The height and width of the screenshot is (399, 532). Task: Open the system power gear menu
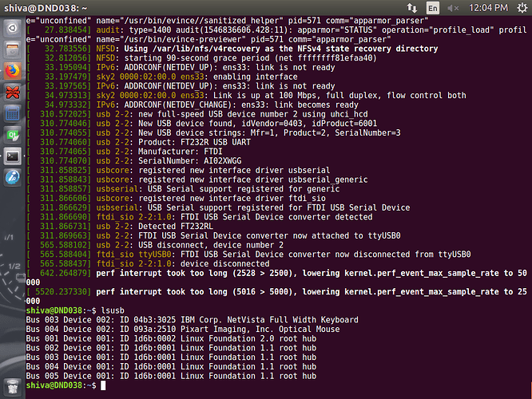522,8
